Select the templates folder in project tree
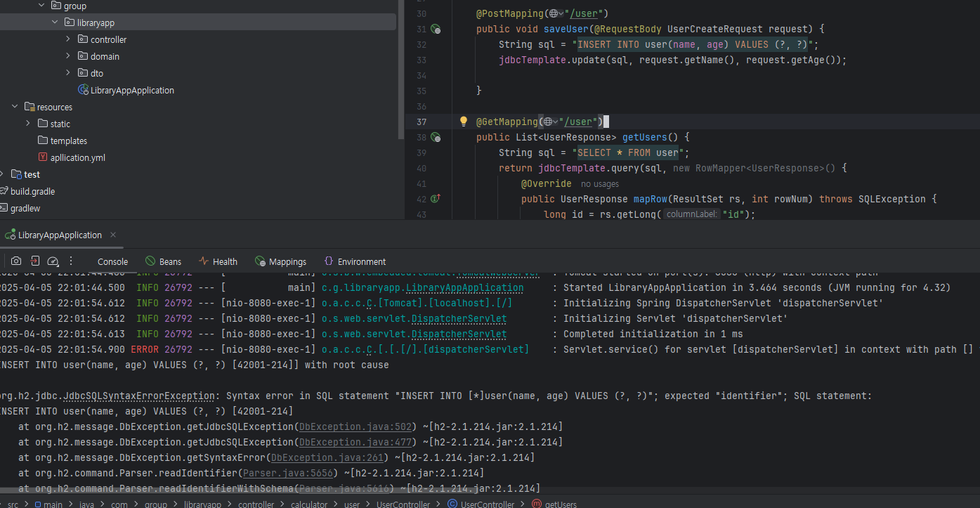The image size is (980, 508). [x=69, y=141]
